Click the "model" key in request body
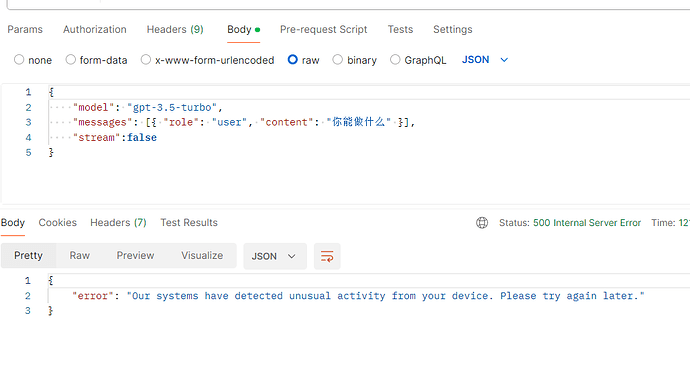The image size is (690, 380). (93, 107)
